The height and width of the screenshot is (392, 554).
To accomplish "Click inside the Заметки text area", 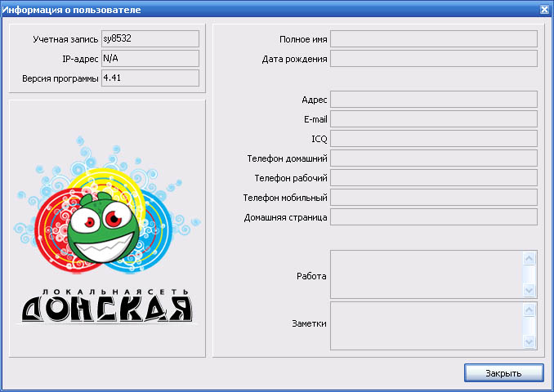I will pyautogui.click(x=425, y=326).
